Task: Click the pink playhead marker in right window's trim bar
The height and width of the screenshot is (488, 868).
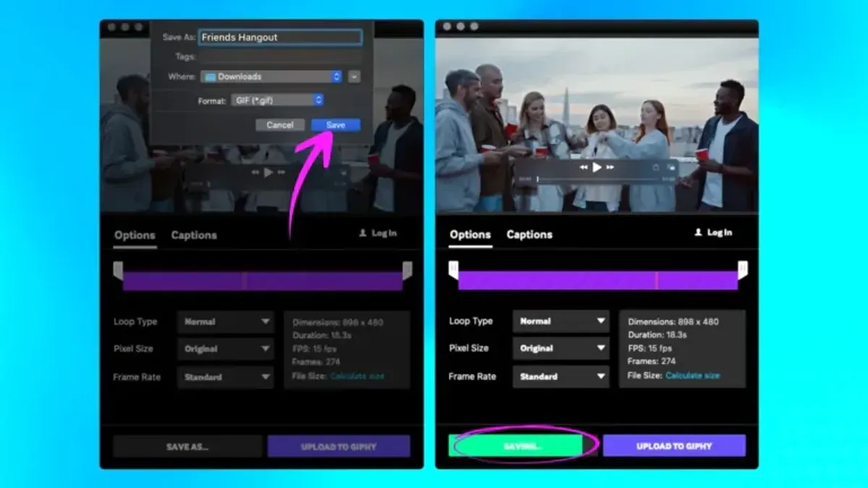Action: pyautogui.click(x=656, y=280)
